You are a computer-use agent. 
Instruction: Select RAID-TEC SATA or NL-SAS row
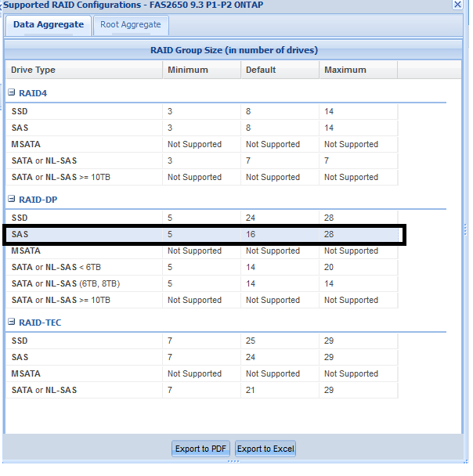[x=202, y=390]
